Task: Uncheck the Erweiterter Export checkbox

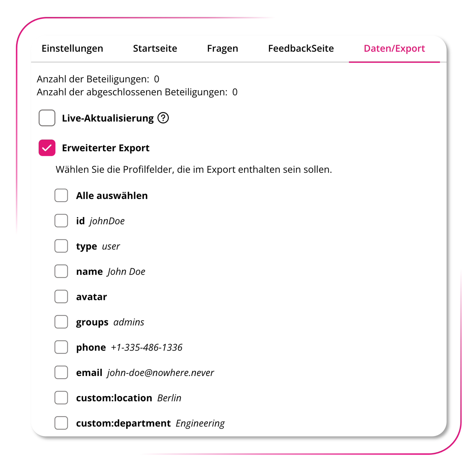Action: point(47,148)
